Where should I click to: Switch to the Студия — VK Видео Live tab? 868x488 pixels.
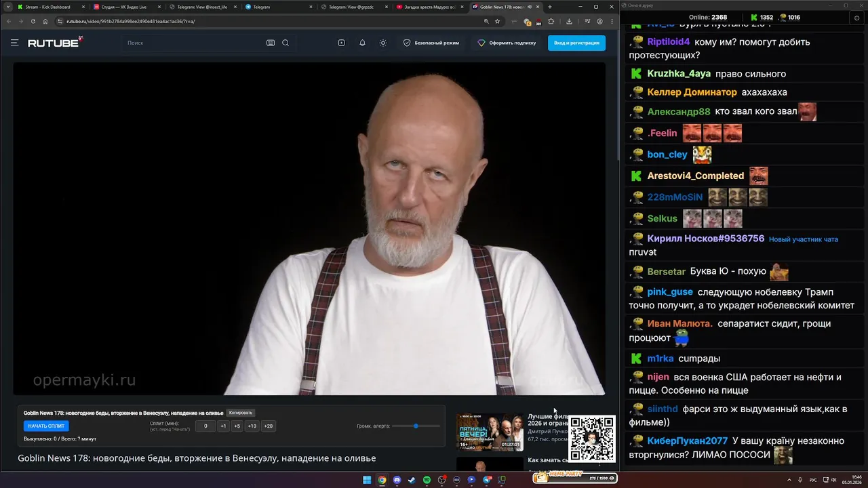[127, 7]
